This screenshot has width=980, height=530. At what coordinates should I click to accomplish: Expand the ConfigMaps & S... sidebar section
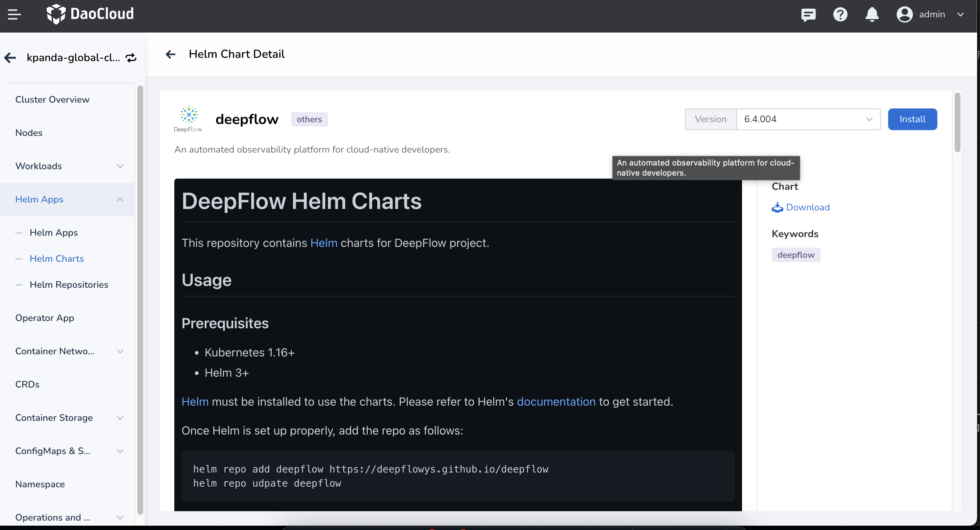pyautogui.click(x=69, y=450)
